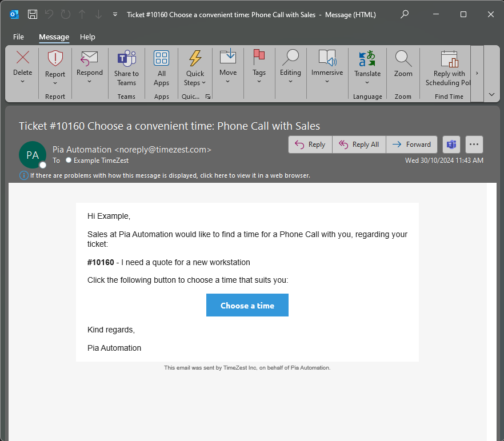Click the Redo arrow in quick access toolbar
The image size is (504, 441).
pyautogui.click(x=66, y=14)
